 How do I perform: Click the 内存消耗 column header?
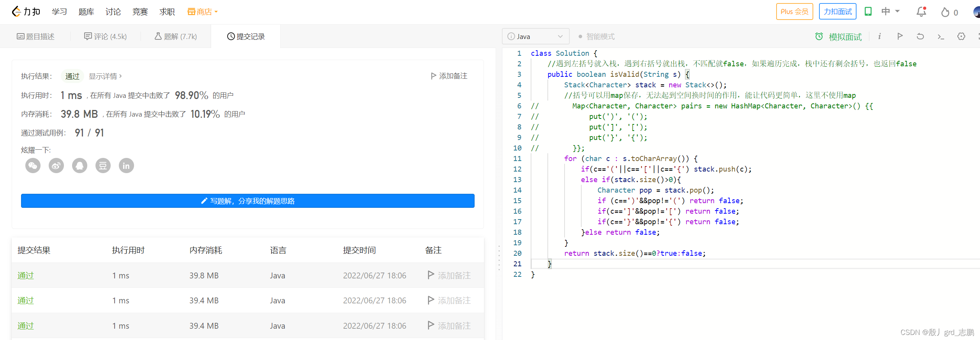(x=206, y=250)
